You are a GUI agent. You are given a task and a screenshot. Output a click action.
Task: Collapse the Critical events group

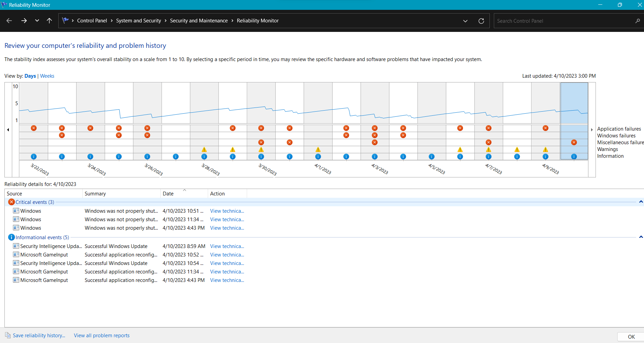pos(641,202)
